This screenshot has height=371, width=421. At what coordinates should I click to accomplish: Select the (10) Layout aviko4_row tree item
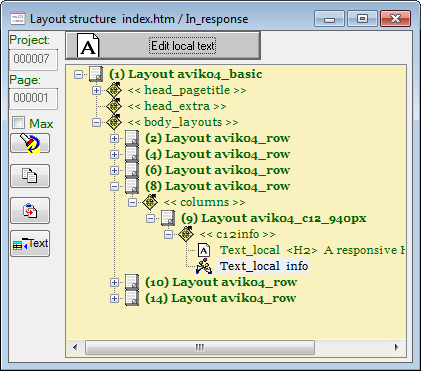pyautogui.click(x=221, y=282)
